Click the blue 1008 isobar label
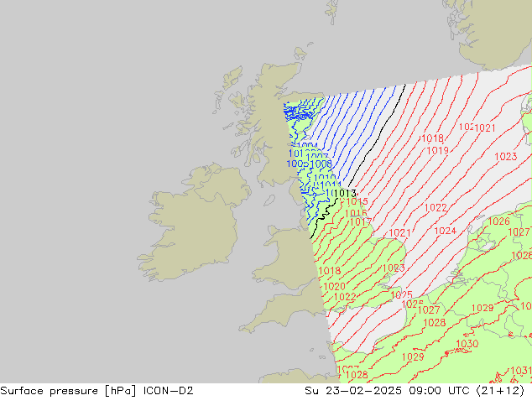Image resolution: width=532 pixels, height=411 pixels. tap(321, 164)
